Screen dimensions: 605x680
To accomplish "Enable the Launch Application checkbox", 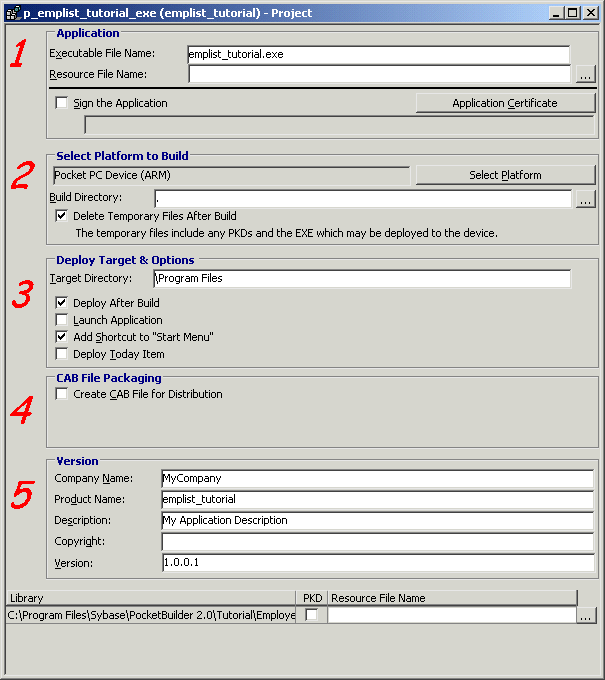I will point(62,320).
